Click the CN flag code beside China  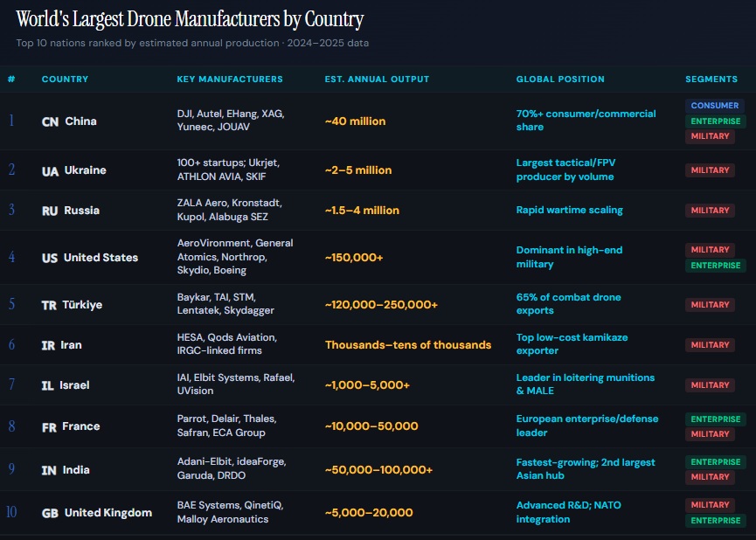point(50,121)
